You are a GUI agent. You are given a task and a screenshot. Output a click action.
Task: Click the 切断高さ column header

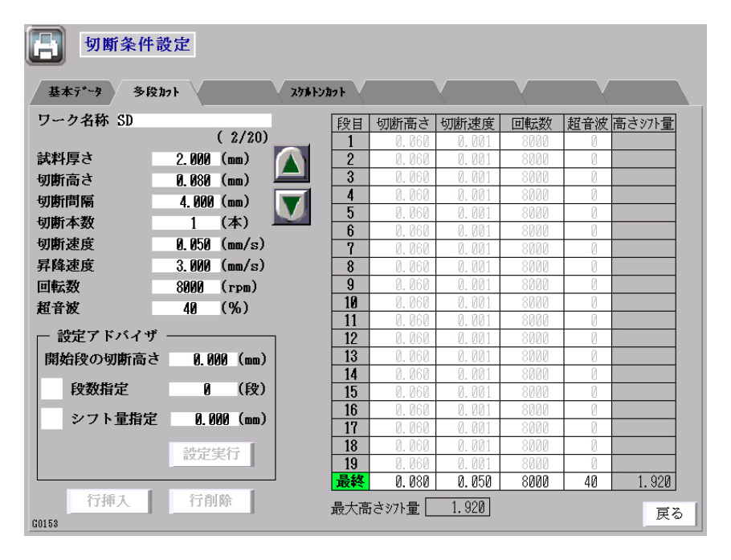[402, 124]
